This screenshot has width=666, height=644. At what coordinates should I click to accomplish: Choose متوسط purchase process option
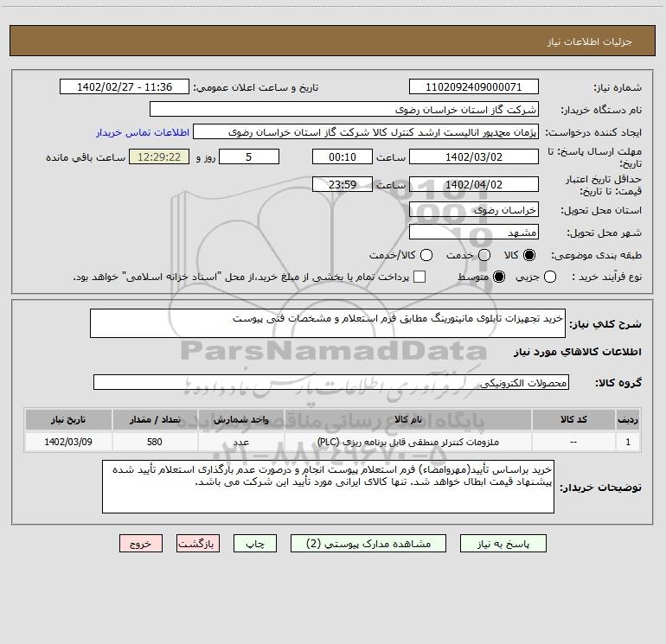coord(499,277)
